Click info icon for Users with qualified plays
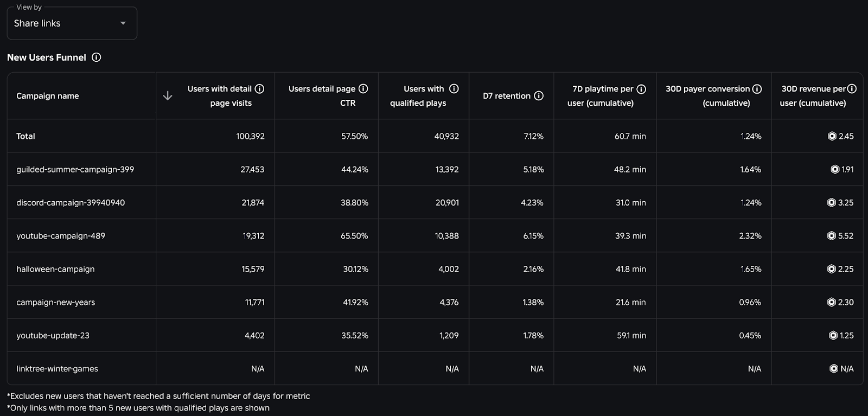The width and height of the screenshot is (868, 416). 454,89
